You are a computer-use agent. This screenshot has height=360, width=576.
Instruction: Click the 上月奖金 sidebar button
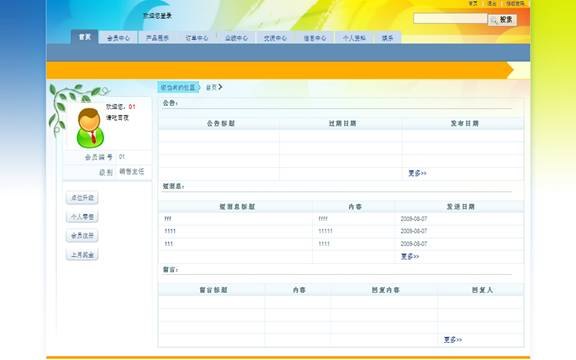coord(82,255)
